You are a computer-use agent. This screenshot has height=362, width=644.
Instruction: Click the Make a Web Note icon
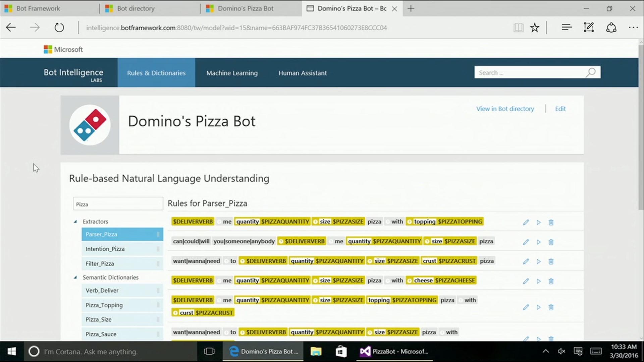[589, 27]
